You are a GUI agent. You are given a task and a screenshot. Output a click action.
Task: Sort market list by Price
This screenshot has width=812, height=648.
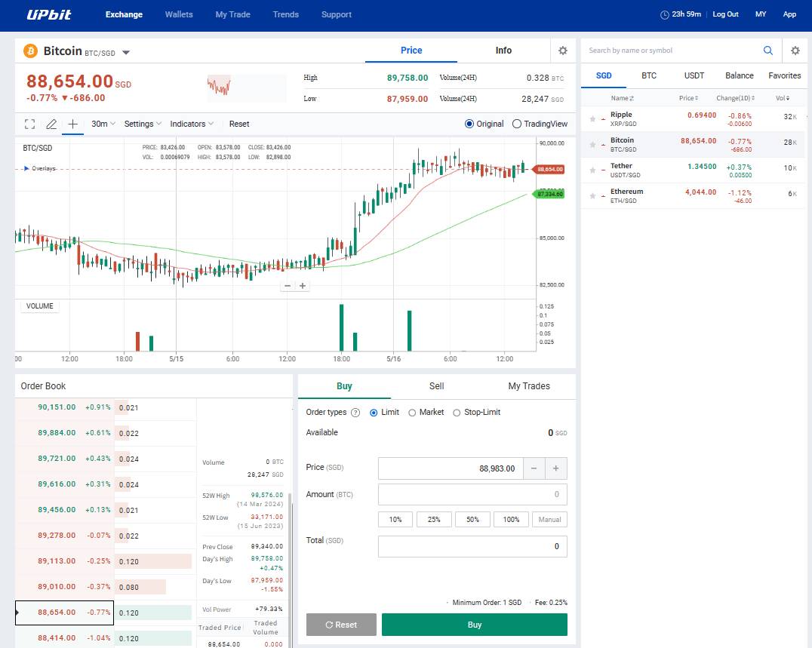pos(688,98)
